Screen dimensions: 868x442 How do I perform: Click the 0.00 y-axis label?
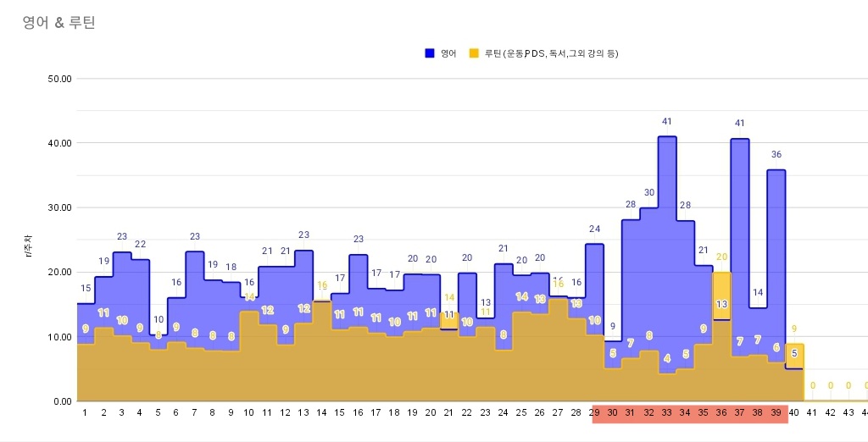click(62, 401)
